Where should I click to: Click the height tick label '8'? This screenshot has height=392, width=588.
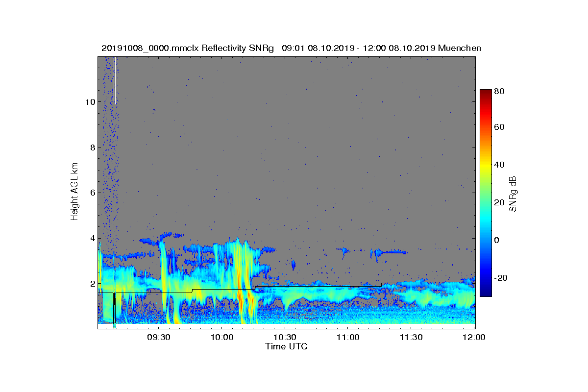point(92,147)
